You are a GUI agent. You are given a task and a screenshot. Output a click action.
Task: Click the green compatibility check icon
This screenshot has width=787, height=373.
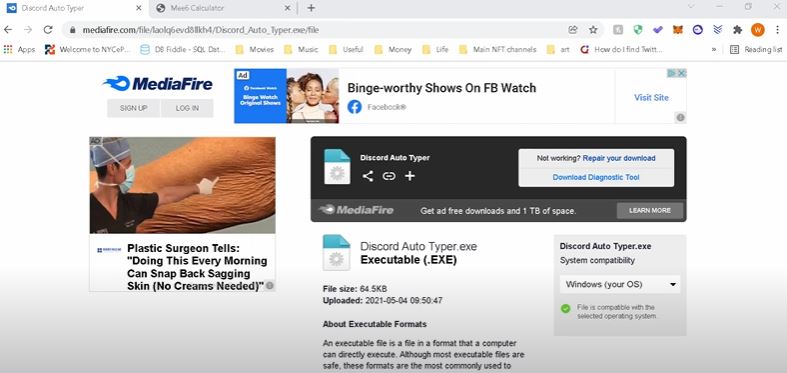point(566,308)
